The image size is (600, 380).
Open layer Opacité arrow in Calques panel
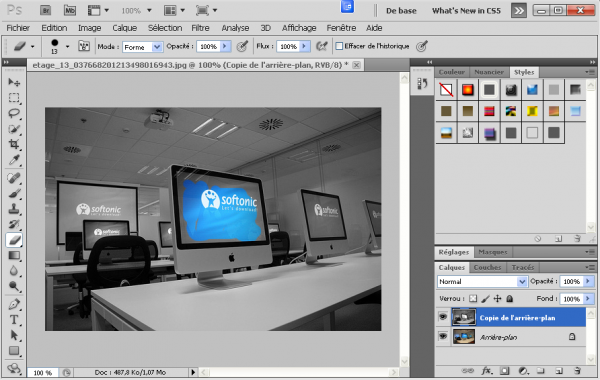pyautogui.click(x=589, y=281)
